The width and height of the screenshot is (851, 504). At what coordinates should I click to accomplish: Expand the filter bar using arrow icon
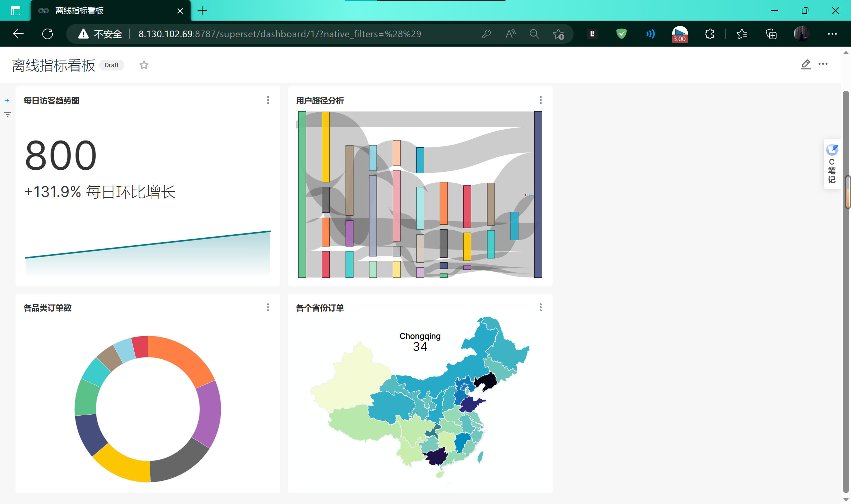pyautogui.click(x=7, y=101)
